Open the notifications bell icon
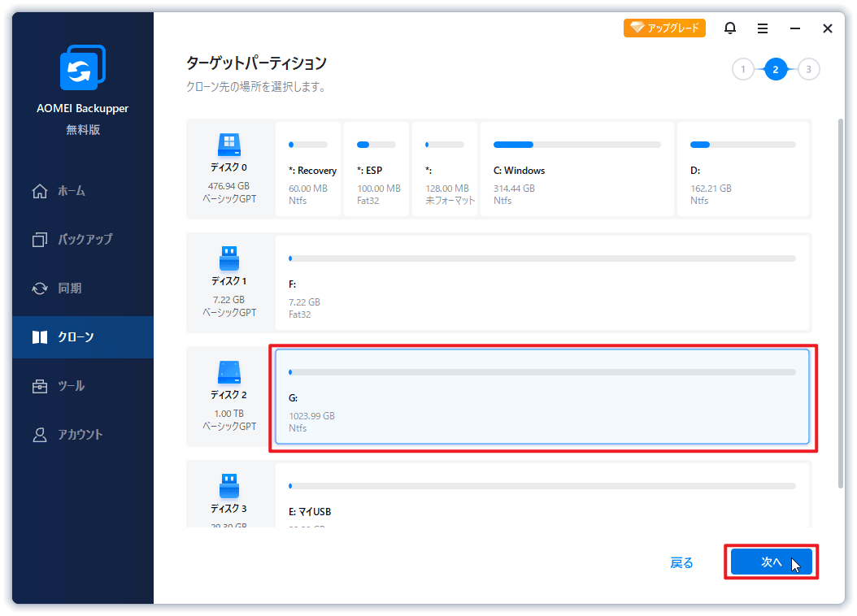The height and width of the screenshot is (616, 857). tap(729, 28)
